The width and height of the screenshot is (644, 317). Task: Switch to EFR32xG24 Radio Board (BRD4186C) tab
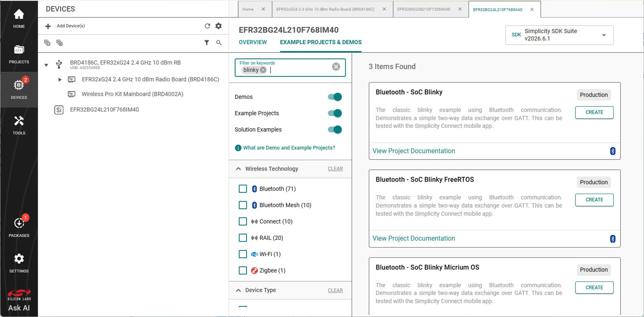coord(325,9)
